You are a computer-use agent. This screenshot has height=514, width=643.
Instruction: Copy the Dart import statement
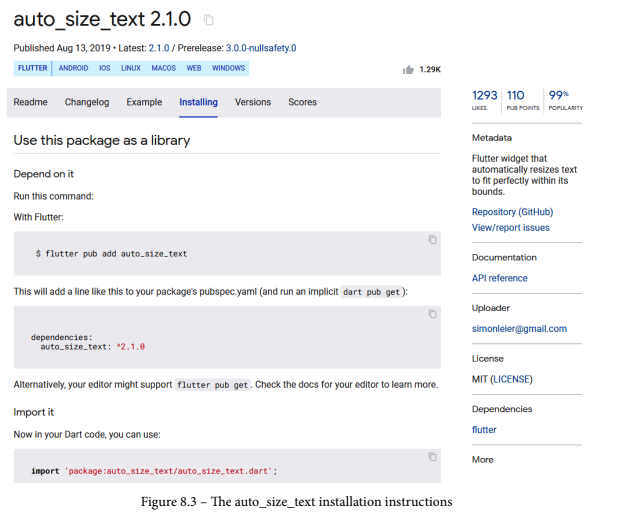[x=432, y=457]
